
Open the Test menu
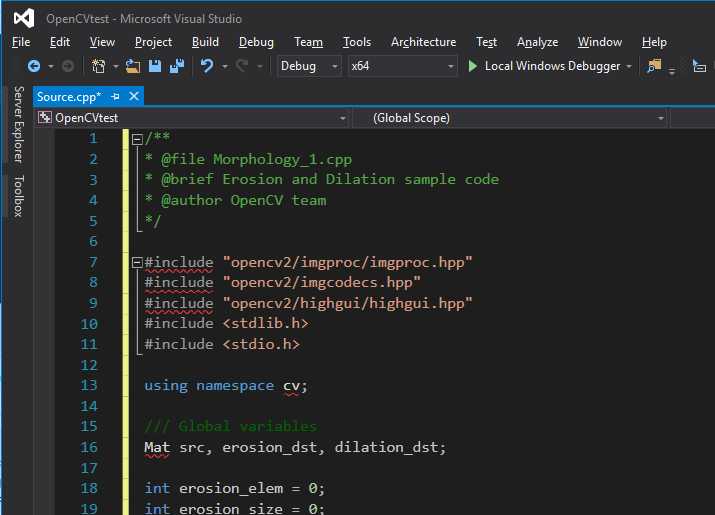click(486, 42)
